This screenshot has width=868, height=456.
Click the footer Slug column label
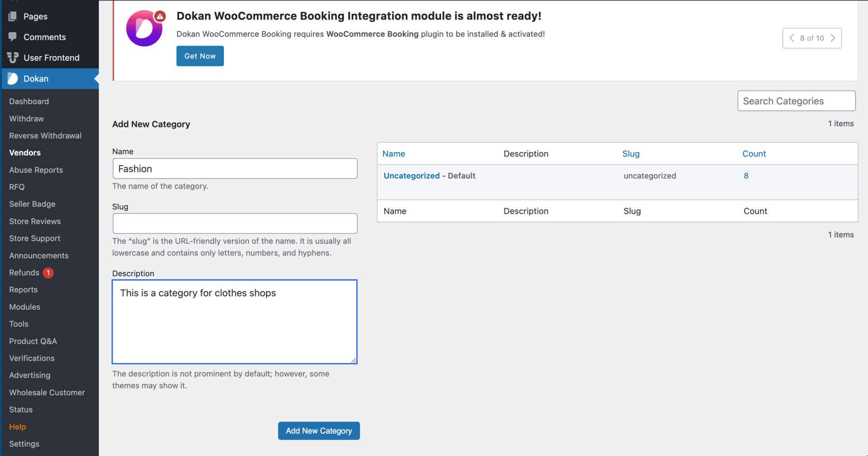pos(632,211)
